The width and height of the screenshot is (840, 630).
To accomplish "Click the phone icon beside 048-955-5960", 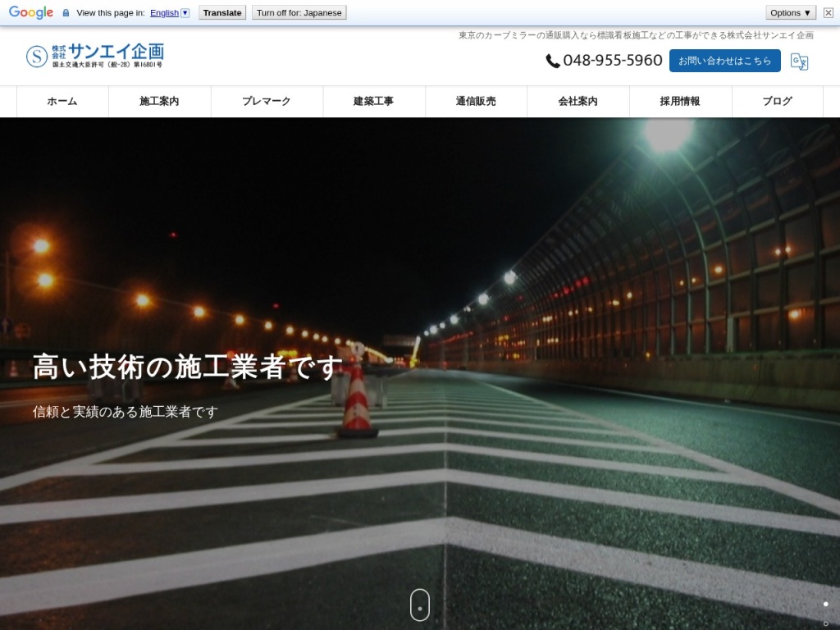I will (x=553, y=61).
